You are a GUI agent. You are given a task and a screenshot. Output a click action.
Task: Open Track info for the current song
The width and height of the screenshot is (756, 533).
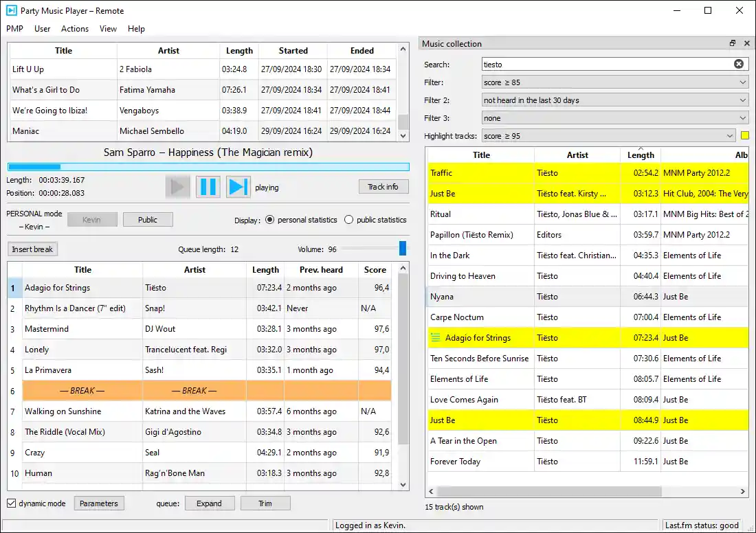coord(383,186)
